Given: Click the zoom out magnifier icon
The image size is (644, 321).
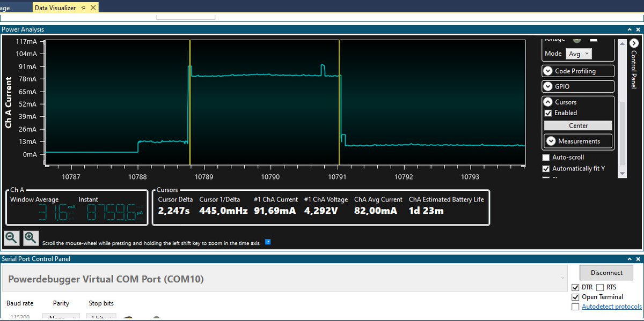Looking at the screenshot, I should [x=11, y=238].
